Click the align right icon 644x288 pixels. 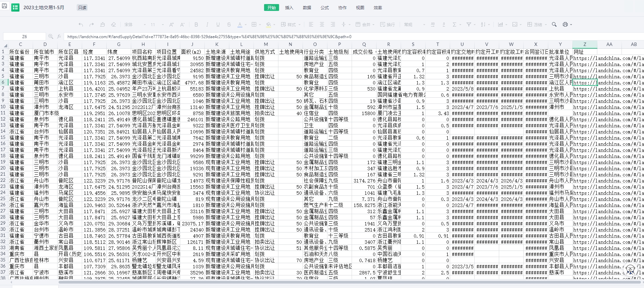click(333, 25)
